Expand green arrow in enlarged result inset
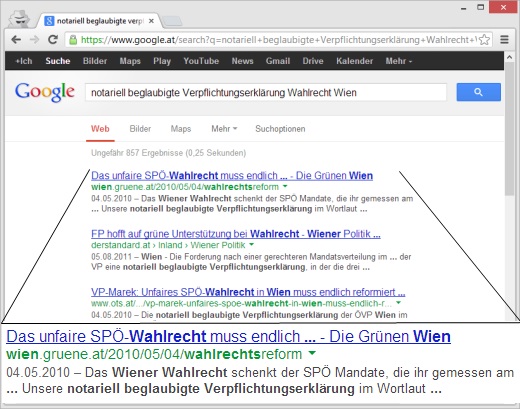The image size is (520, 409). coord(312,353)
